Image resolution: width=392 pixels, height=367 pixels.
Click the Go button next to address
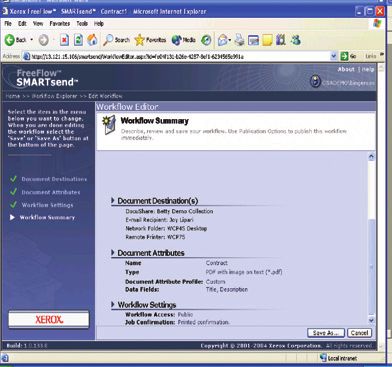click(x=348, y=56)
